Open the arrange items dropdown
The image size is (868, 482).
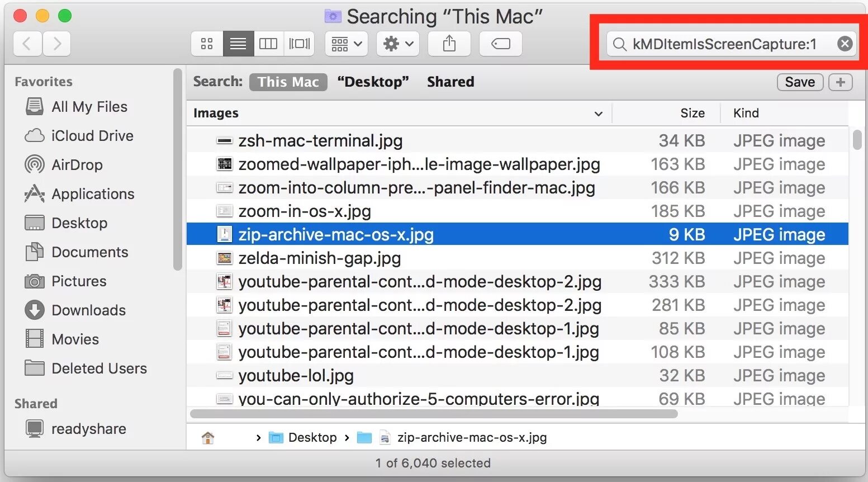[347, 44]
